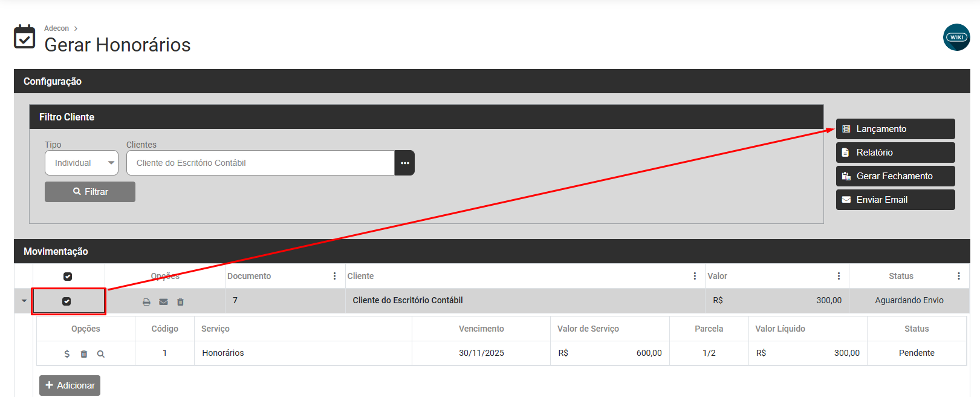Open Cliente column options menu
The image size is (980, 397).
point(695,276)
